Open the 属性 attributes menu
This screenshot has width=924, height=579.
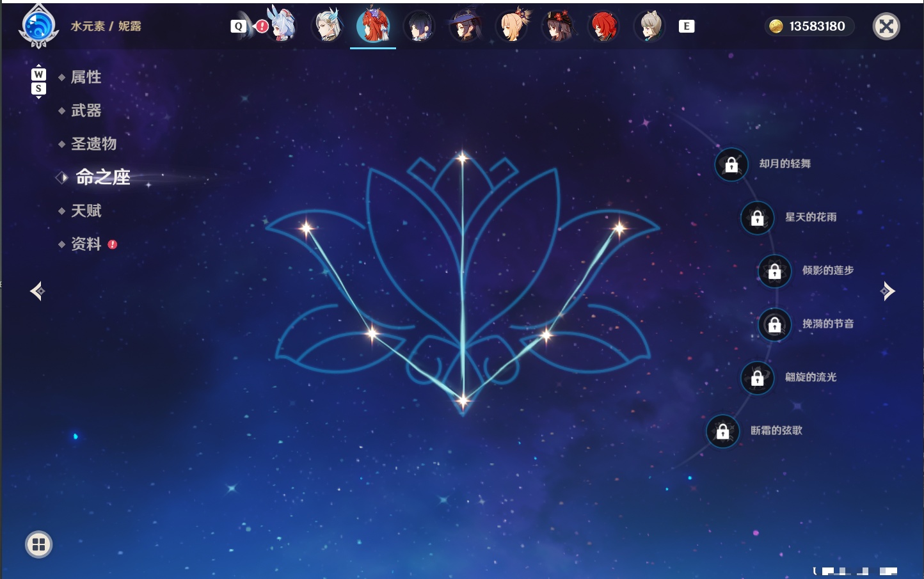[86, 77]
